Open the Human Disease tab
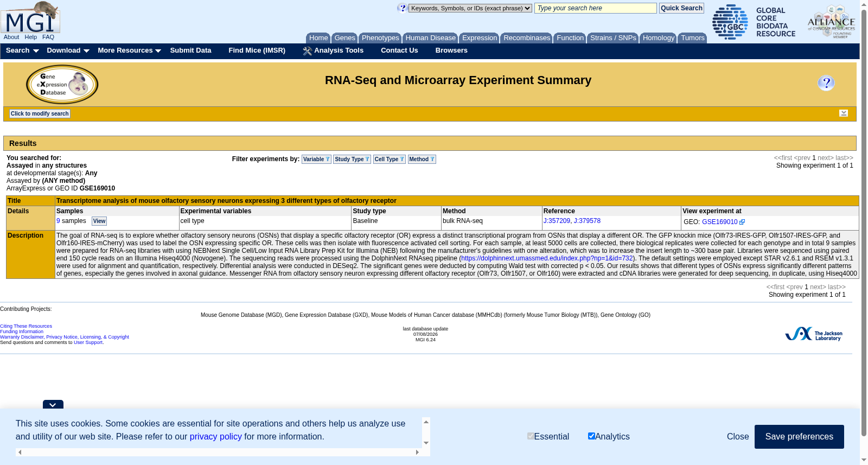The width and height of the screenshot is (868, 465). 431,38
